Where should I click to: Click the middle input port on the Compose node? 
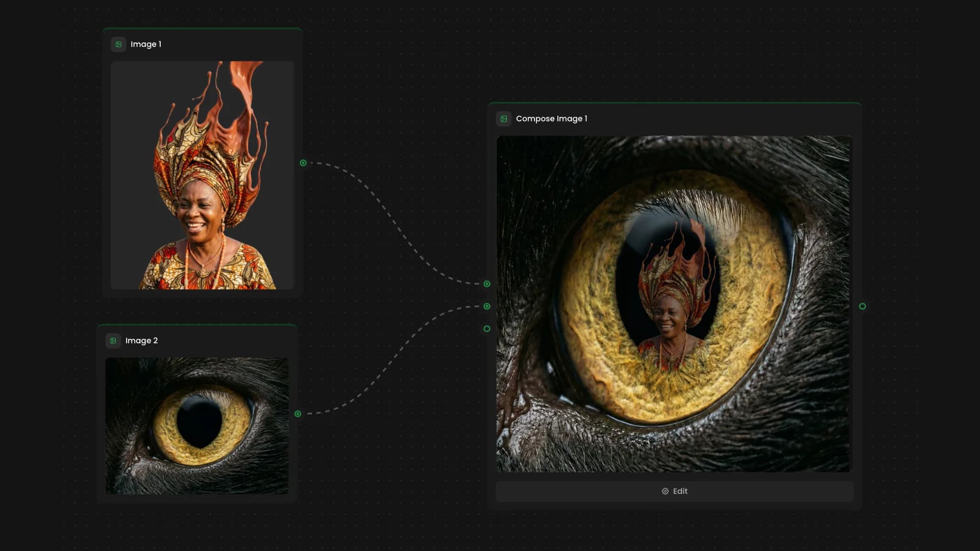tap(486, 306)
